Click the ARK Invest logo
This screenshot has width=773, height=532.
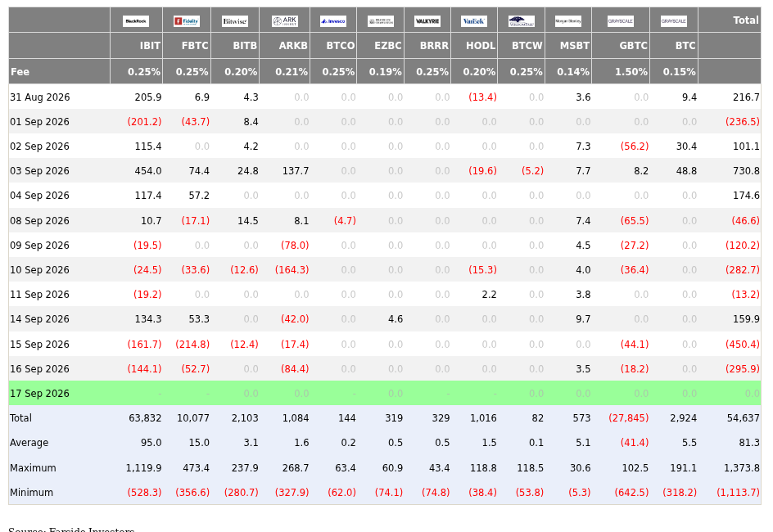(284, 21)
